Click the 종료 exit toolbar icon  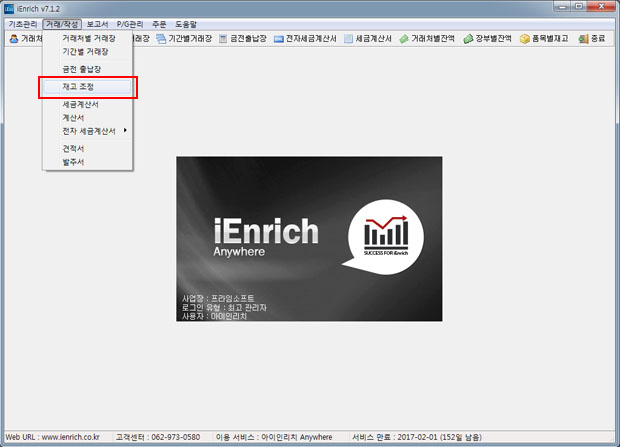click(x=591, y=39)
